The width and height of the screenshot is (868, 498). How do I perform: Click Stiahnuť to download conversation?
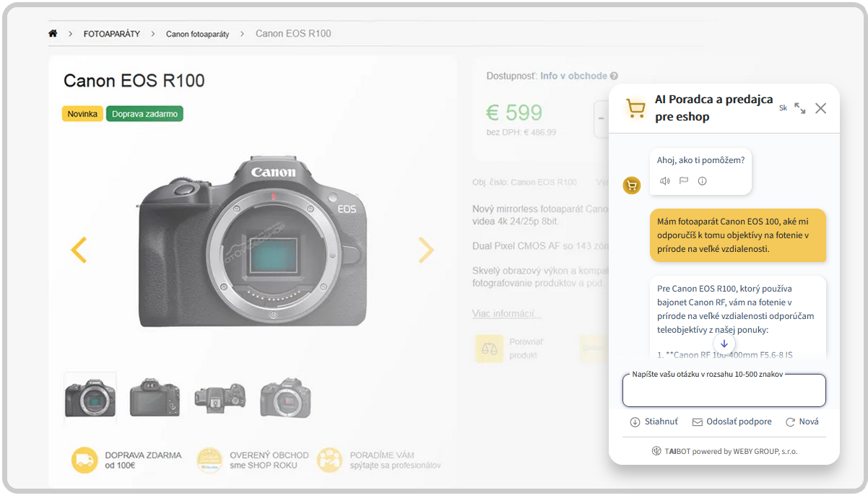click(x=654, y=421)
